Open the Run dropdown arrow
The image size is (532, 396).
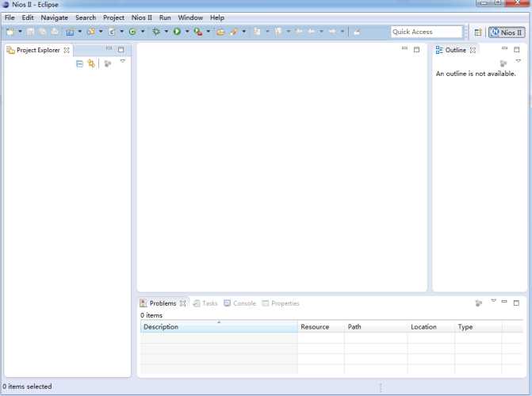tap(187, 32)
